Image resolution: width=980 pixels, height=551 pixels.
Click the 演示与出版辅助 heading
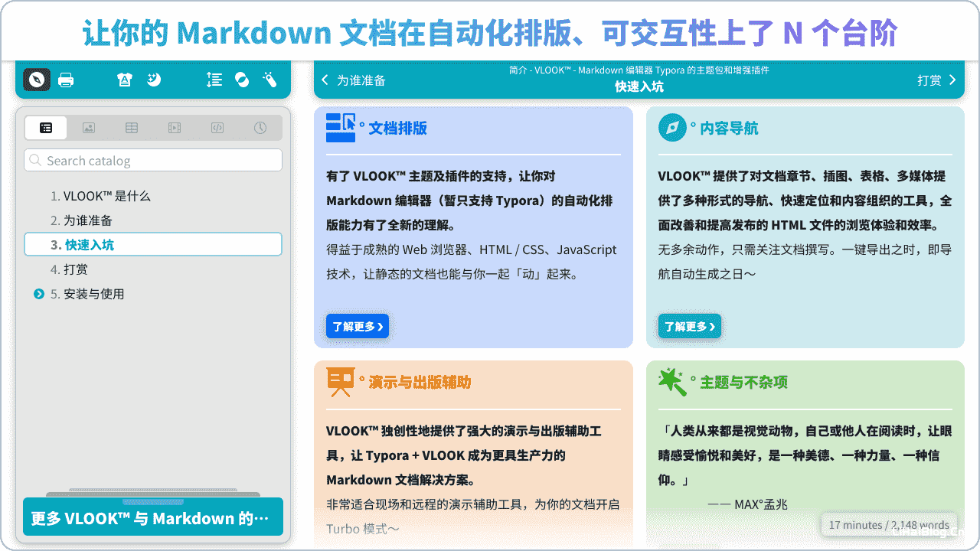click(x=420, y=383)
